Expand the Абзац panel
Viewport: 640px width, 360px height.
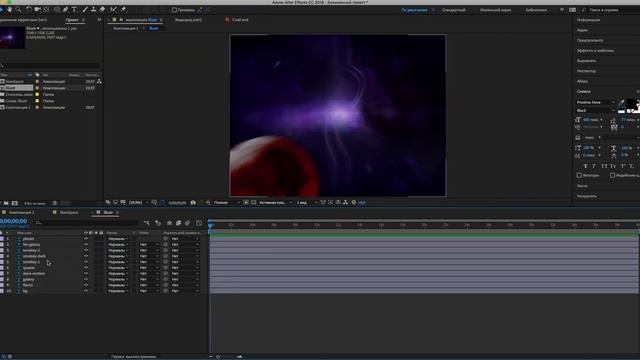582,81
